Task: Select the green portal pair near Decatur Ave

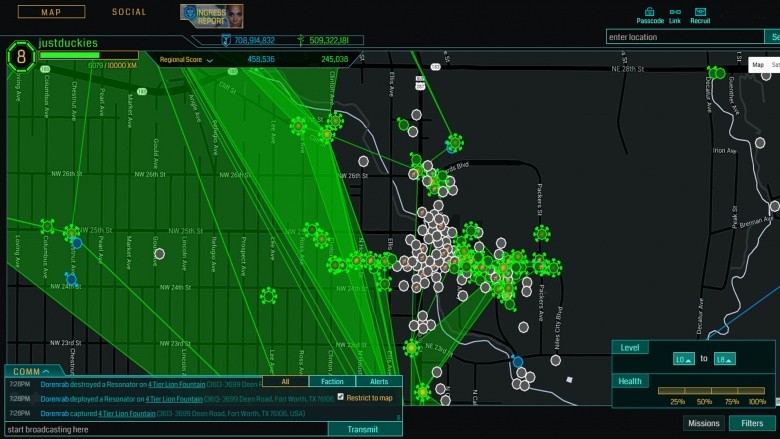Action: click(717, 74)
